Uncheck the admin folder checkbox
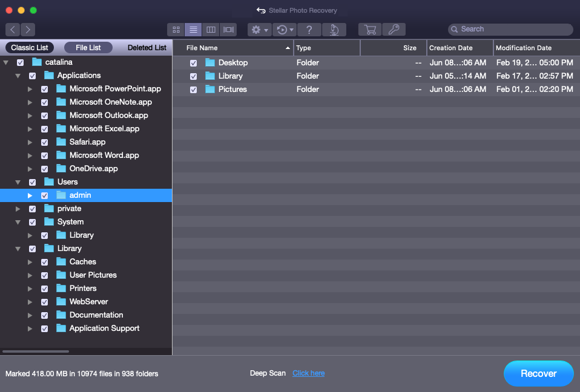The image size is (580, 392). (x=44, y=195)
